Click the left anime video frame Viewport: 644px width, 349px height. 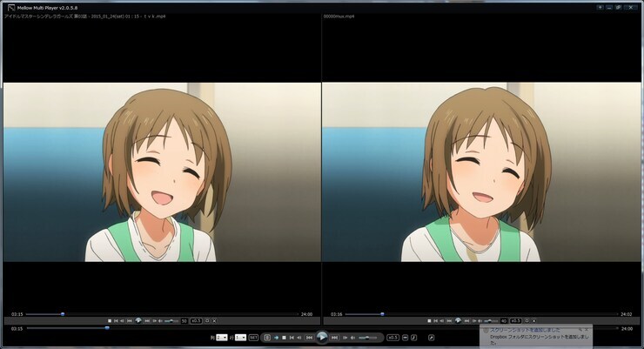(162, 172)
